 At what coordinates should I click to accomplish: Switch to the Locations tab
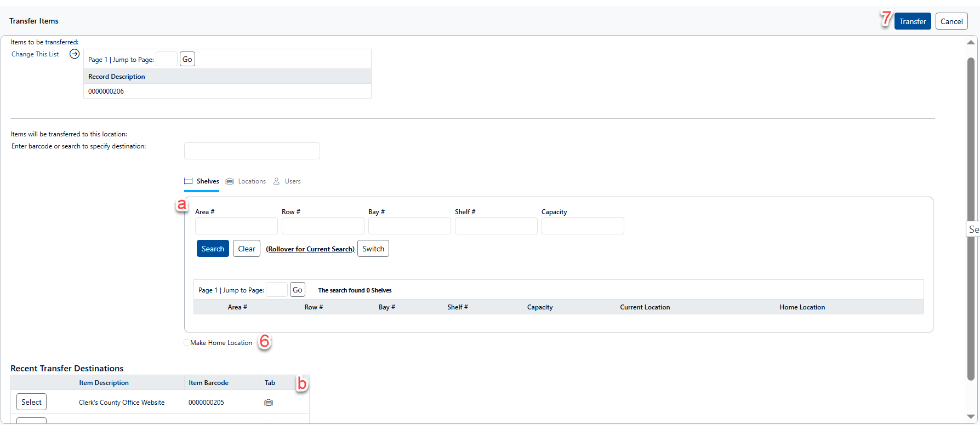[x=252, y=181]
